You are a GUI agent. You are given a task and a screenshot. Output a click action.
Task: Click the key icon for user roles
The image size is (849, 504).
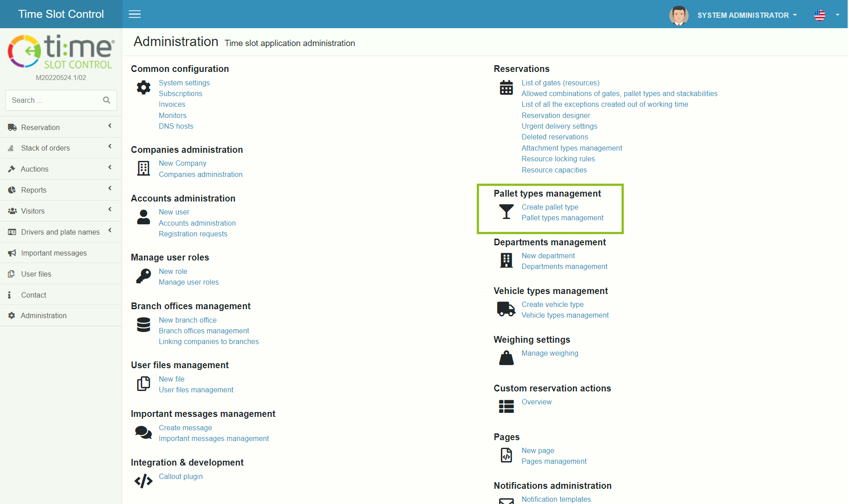(143, 276)
